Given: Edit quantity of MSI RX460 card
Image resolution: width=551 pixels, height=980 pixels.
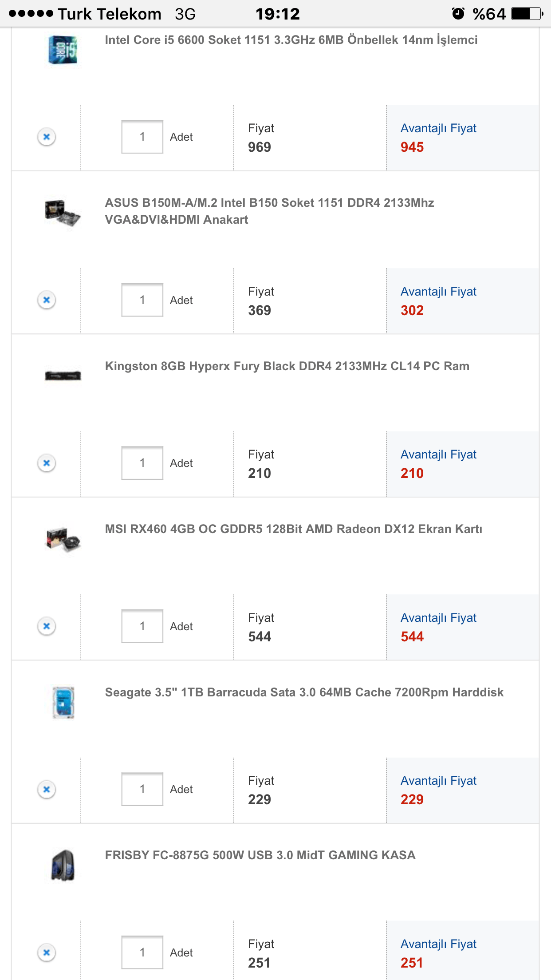Looking at the screenshot, I should point(142,626).
